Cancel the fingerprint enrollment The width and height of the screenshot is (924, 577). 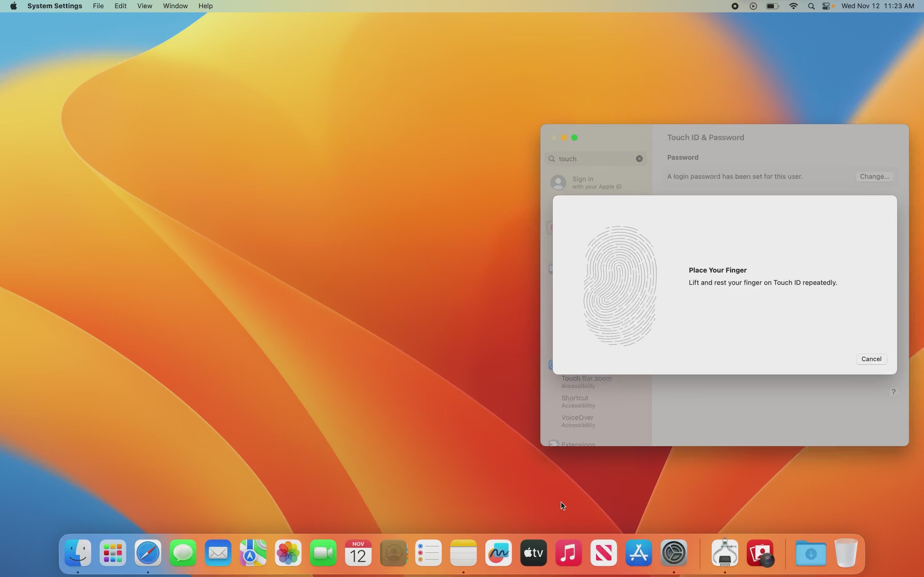871,359
